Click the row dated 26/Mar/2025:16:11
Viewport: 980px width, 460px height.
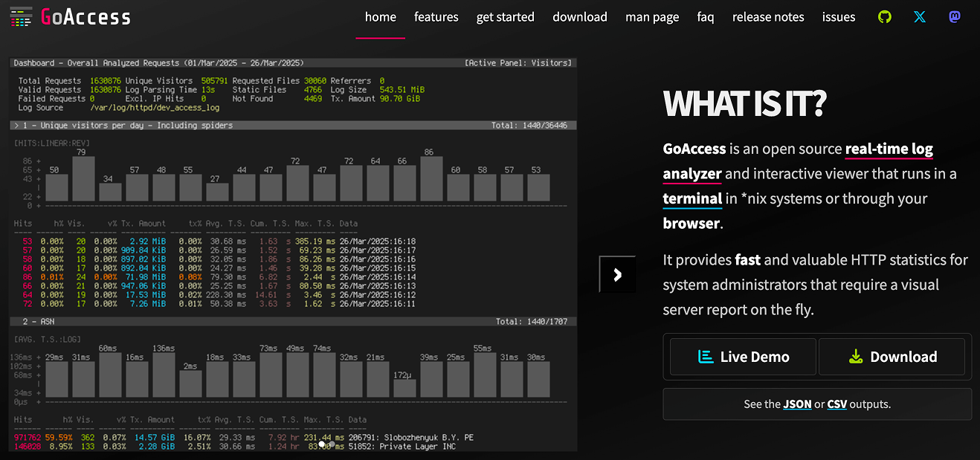(216, 304)
